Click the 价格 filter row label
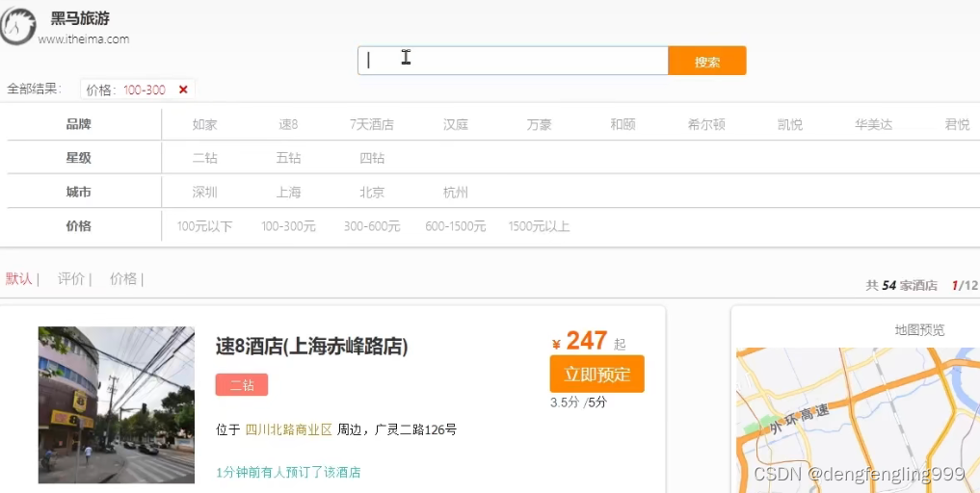The width and height of the screenshot is (980, 493). pyautogui.click(x=79, y=226)
